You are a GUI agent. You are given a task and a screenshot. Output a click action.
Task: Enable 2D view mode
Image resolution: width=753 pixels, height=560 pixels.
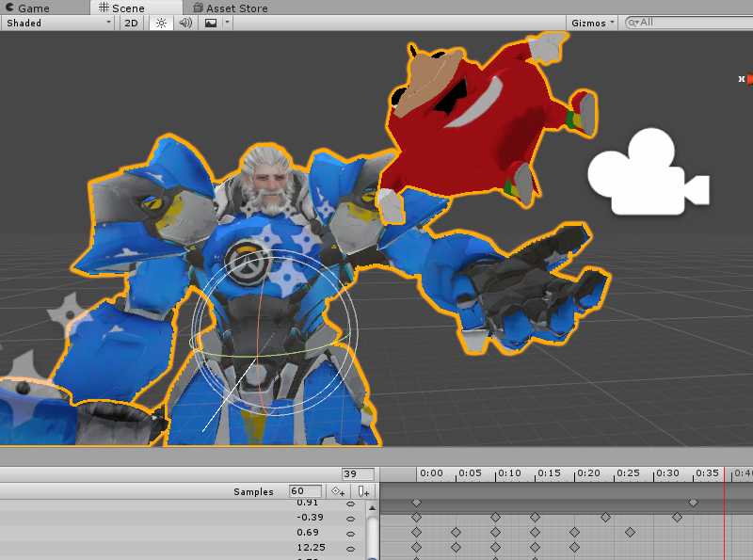(132, 23)
